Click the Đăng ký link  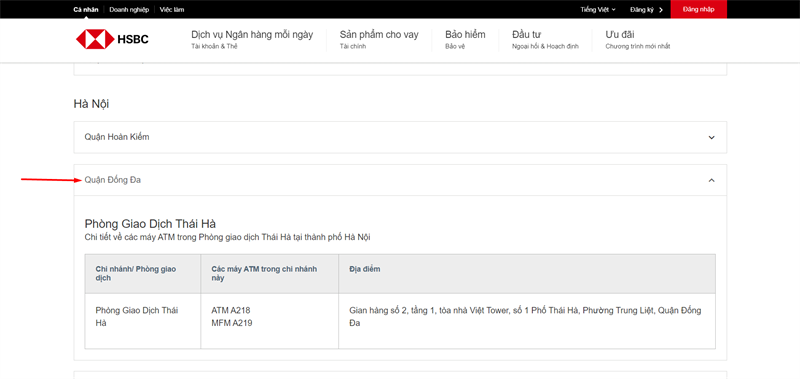[642, 10]
